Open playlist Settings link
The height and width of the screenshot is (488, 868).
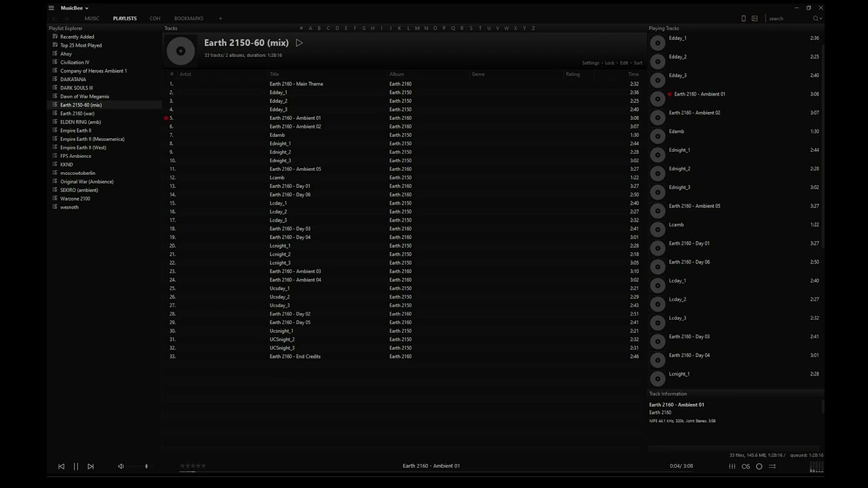[591, 63]
